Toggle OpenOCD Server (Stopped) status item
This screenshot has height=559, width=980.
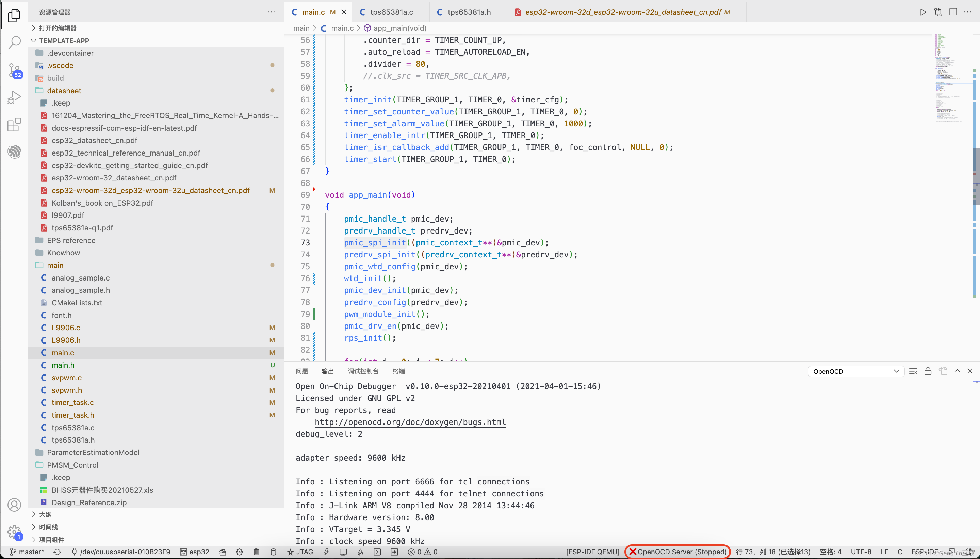coord(677,552)
